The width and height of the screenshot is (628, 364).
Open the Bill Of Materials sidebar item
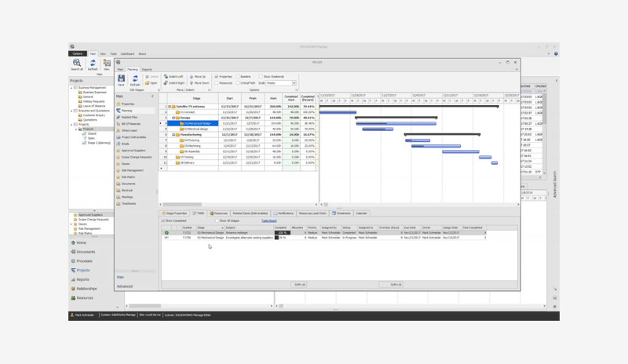tap(130, 123)
